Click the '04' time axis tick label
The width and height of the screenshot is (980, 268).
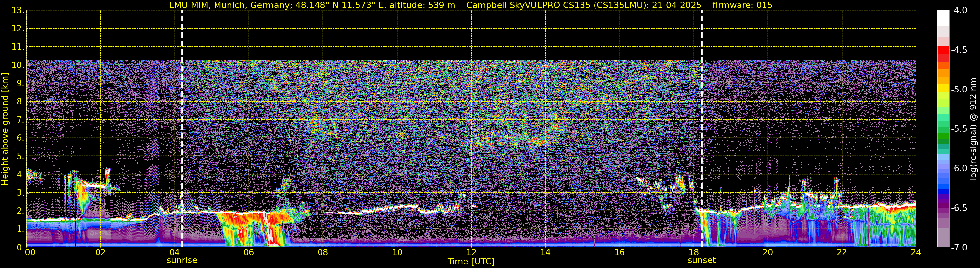175,252
